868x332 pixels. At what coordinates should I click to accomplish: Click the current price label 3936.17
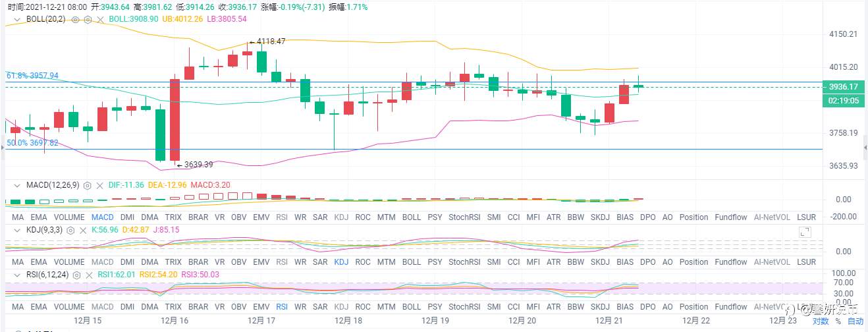[843, 87]
